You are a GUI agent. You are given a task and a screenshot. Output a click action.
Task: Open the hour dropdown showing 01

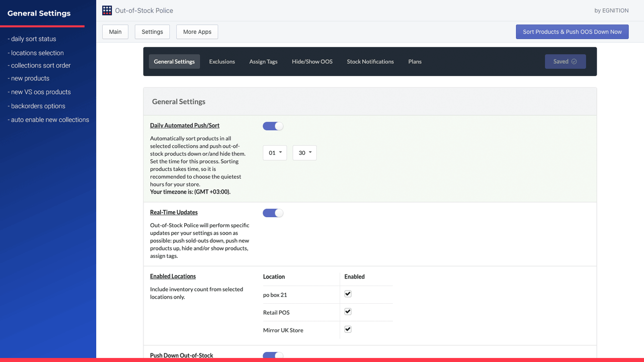pos(275,153)
